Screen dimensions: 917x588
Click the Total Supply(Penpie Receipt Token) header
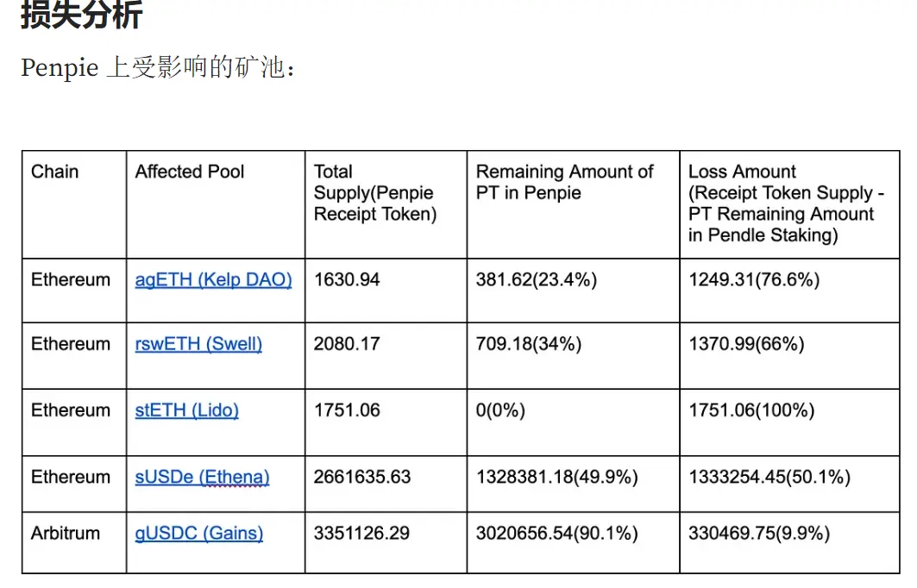pyautogui.click(x=375, y=193)
